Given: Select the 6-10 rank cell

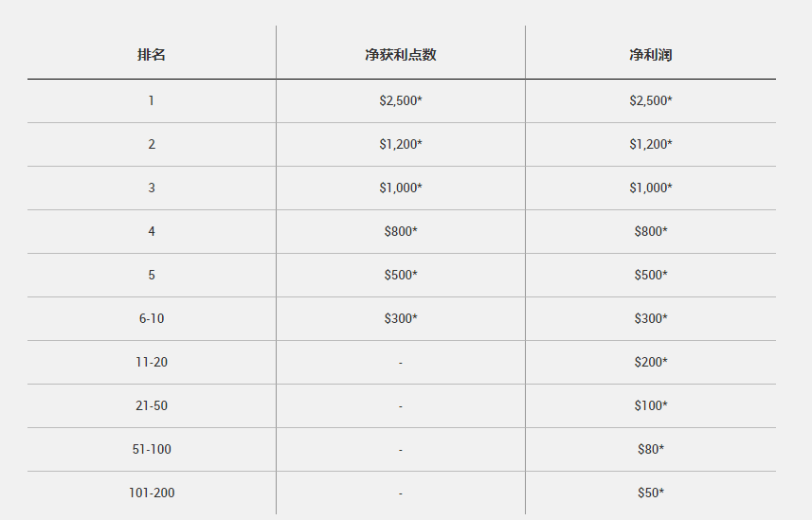Looking at the screenshot, I should (x=152, y=318).
